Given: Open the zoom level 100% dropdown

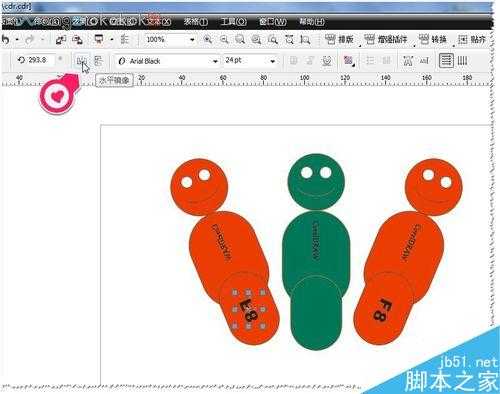Looking at the screenshot, I should 192,40.
